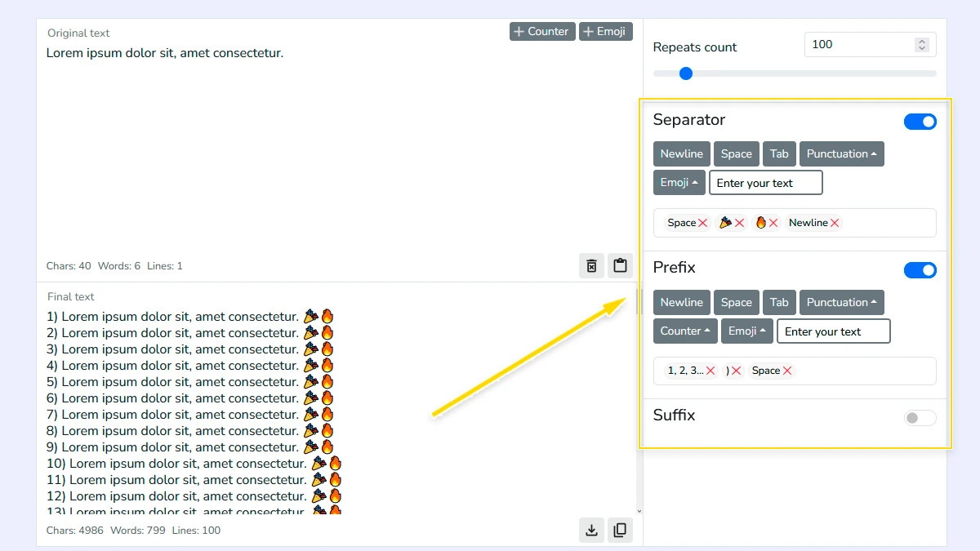Click the '+ Emoji' button above Original text
This screenshot has width=980, height=551.
(605, 31)
